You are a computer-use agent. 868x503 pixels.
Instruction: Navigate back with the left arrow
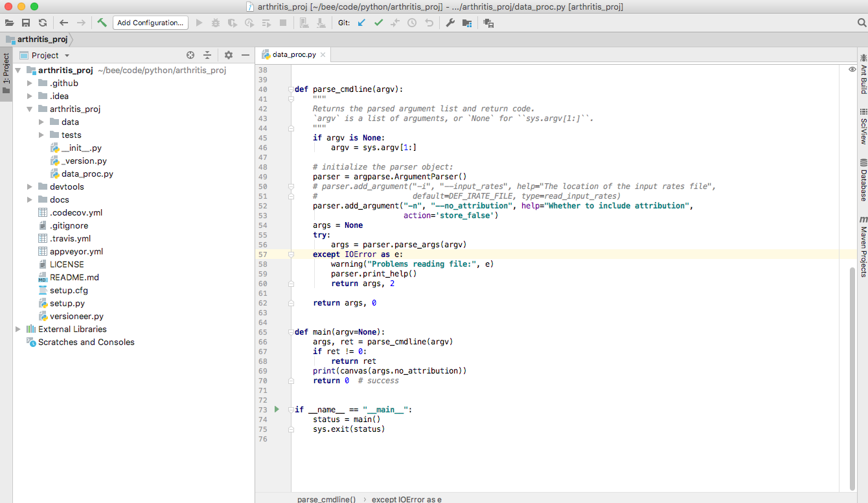pos(63,23)
